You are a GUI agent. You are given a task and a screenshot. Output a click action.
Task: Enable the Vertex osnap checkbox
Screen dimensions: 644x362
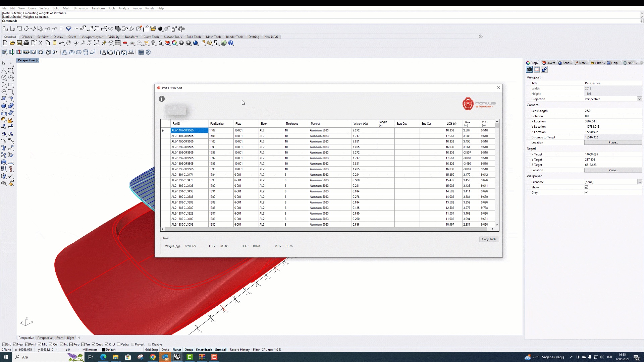pyautogui.click(x=119, y=344)
